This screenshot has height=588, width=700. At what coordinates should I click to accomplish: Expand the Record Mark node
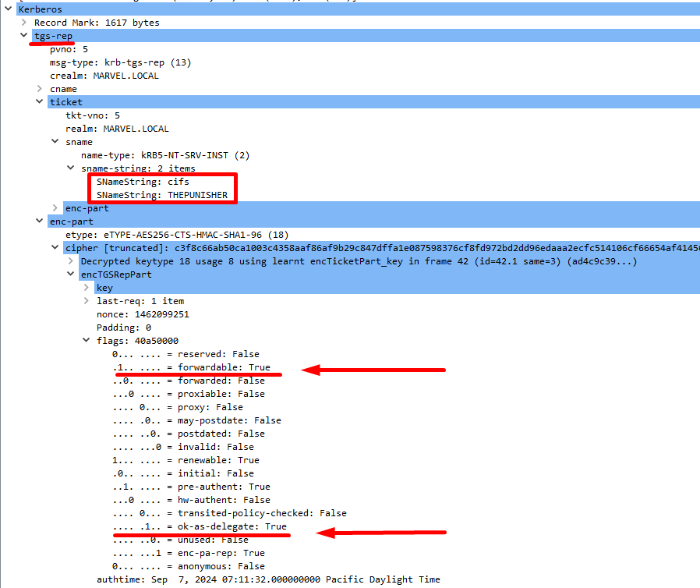click(24, 23)
